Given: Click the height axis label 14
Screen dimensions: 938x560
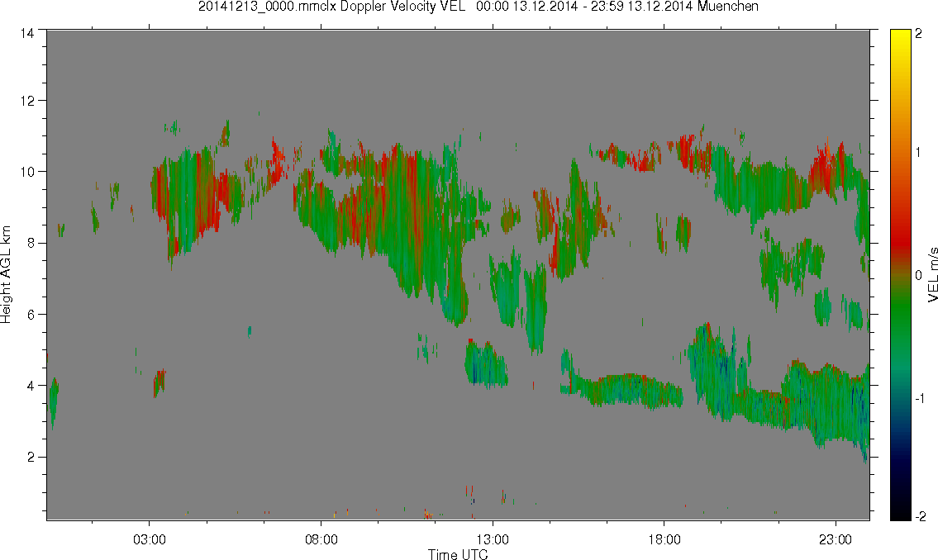Looking at the screenshot, I should click(x=27, y=34).
